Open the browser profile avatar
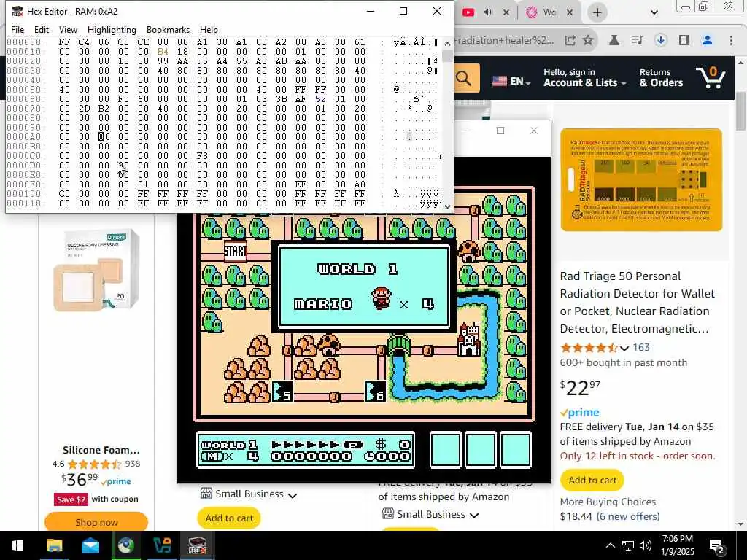Screen dimensions: 747x560 [708, 40]
